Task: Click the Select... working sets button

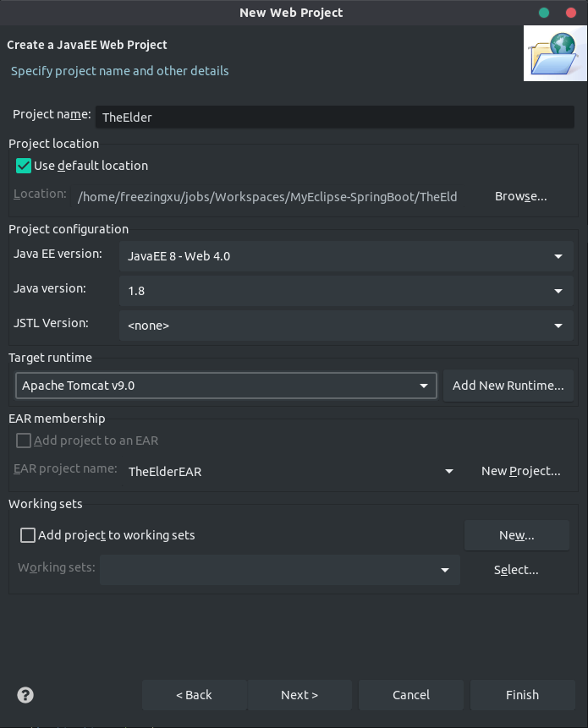Action: tap(516, 570)
